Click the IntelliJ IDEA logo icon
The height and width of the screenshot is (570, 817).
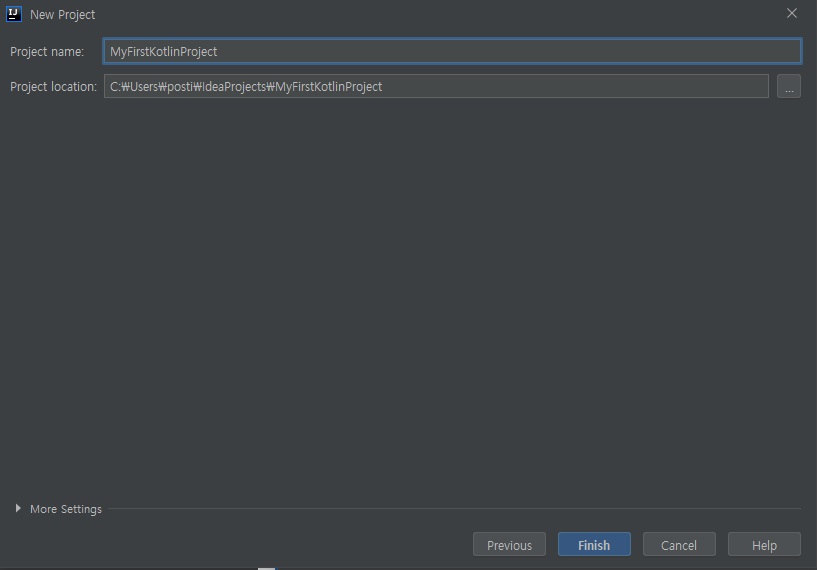14,14
